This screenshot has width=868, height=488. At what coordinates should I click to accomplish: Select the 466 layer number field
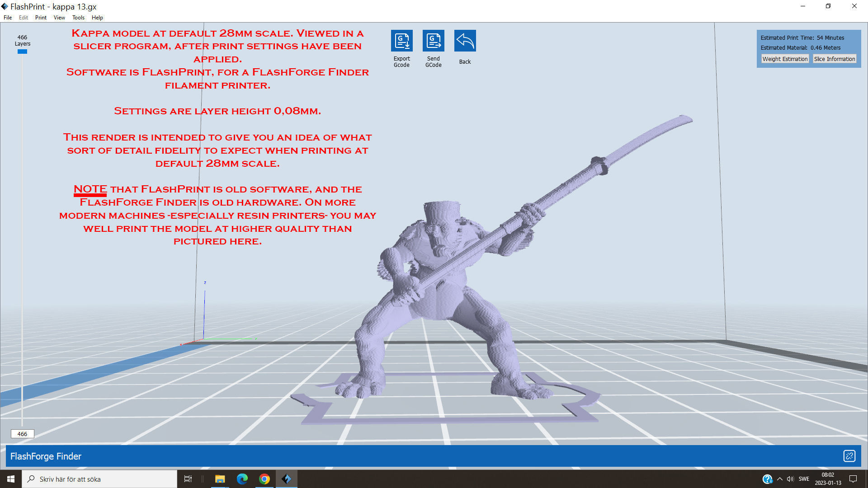click(22, 433)
